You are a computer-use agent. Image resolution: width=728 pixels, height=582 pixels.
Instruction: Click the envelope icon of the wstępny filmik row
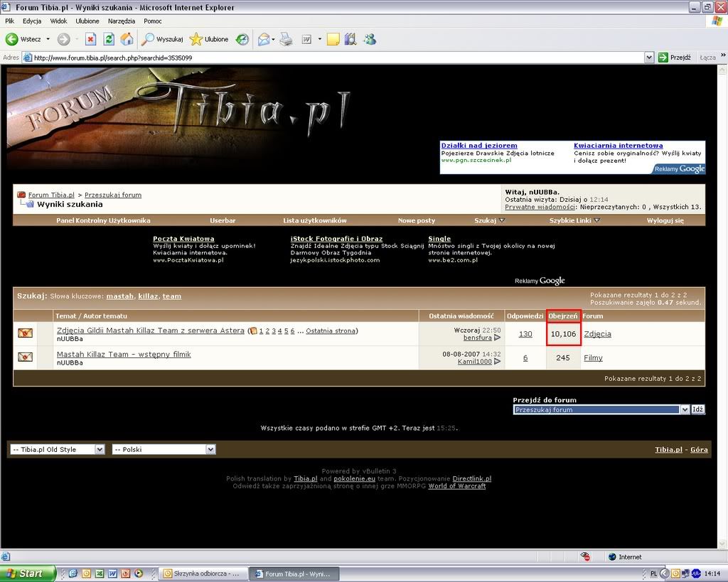click(x=25, y=357)
